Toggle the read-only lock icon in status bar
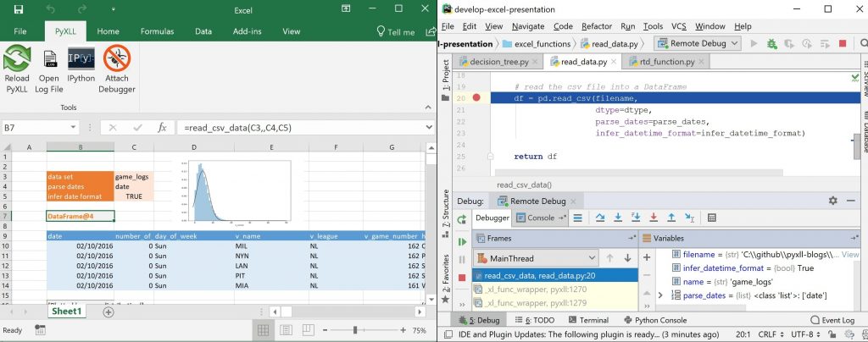The image size is (868, 342). pyautogui.click(x=832, y=334)
